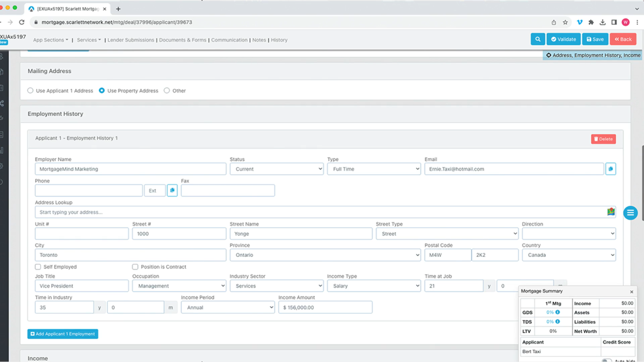The image size is (644, 362).
Task: Open the employment Status dropdown
Action: point(277,169)
